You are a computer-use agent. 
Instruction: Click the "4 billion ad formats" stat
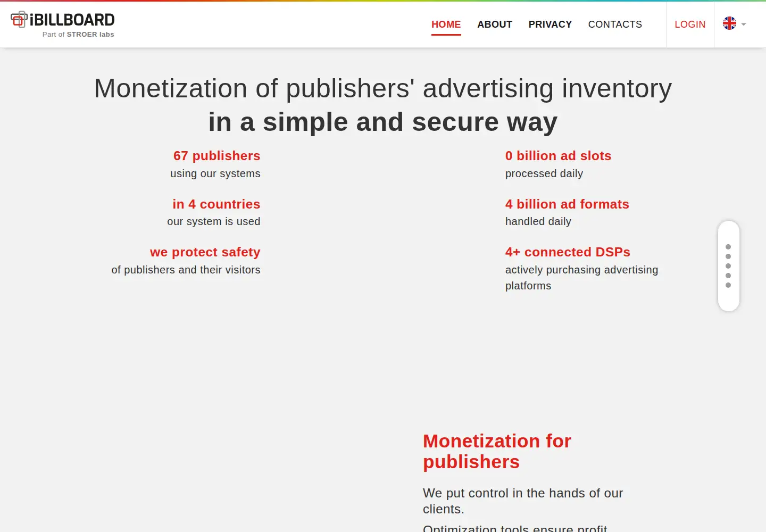point(567,204)
